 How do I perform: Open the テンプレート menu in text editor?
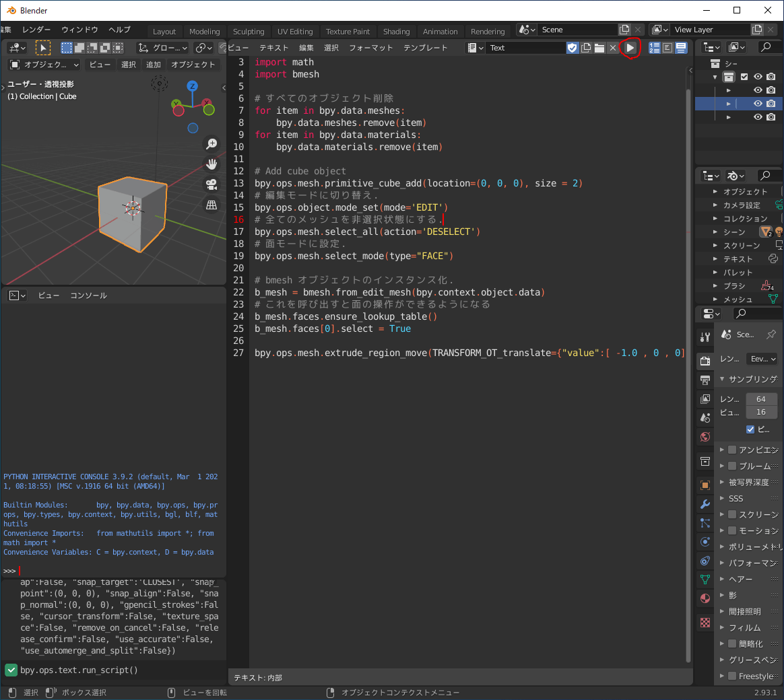(x=426, y=48)
